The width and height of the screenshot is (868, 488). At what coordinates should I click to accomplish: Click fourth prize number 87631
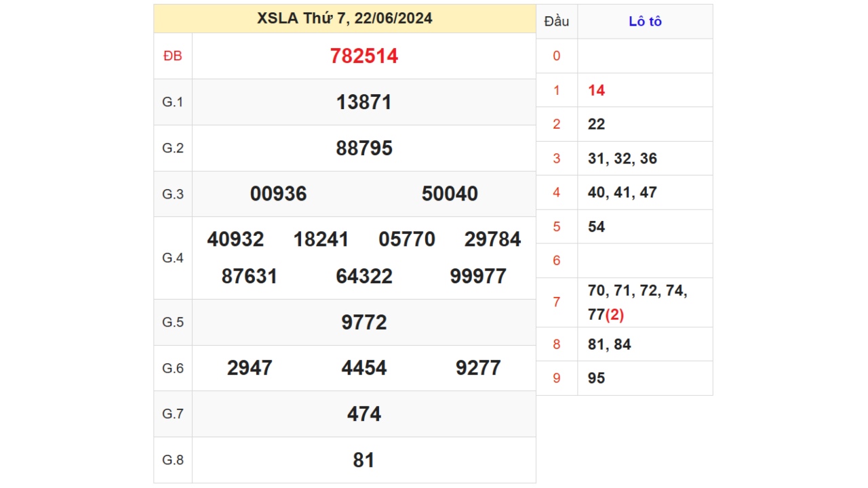pyautogui.click(x=250, y=277)
